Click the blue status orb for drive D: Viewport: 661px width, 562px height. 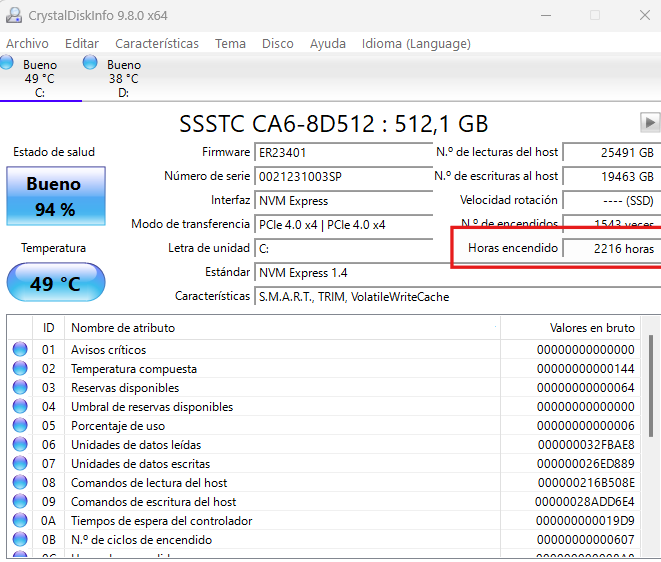90,62
